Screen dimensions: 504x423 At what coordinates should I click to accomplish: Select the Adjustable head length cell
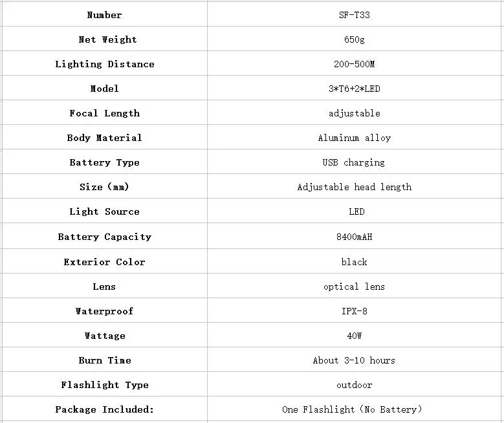(354, 187)
